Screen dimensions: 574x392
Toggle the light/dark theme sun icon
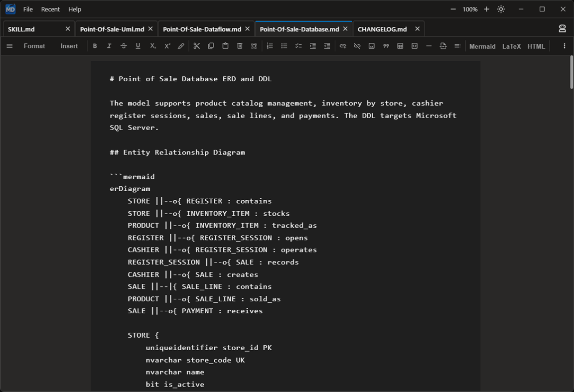coord(501,9)
